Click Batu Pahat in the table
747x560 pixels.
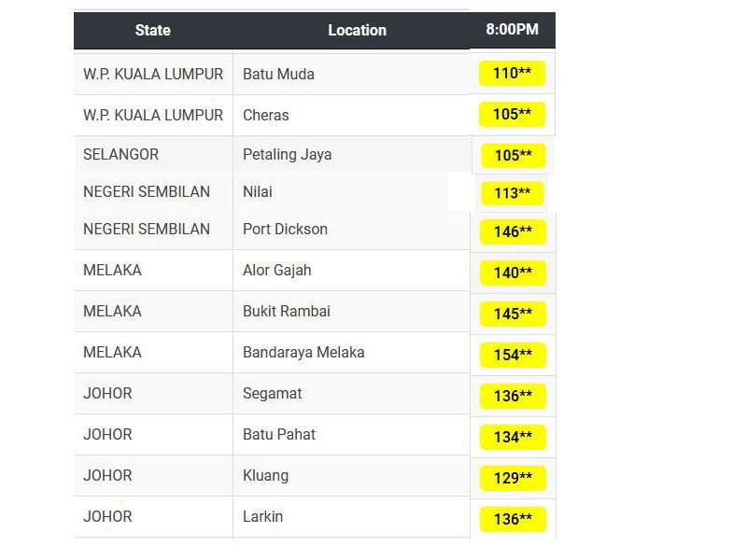coord(279,434)
